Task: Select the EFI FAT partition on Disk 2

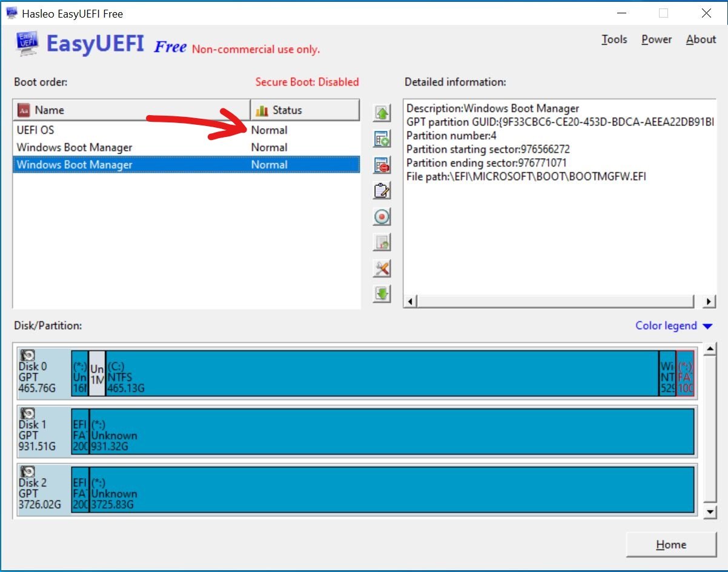Action: [x=80, y=490]
